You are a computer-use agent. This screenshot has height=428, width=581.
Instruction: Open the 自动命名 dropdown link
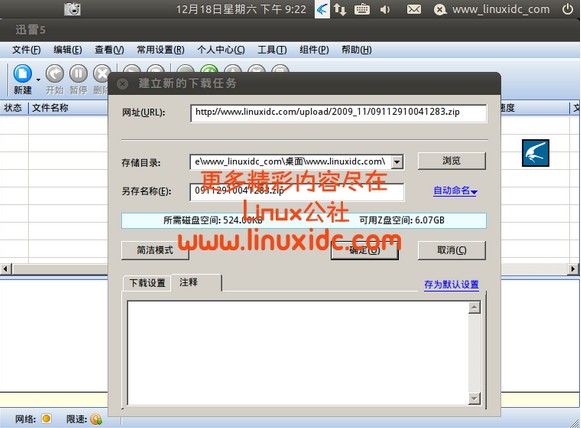coord(455,191)
